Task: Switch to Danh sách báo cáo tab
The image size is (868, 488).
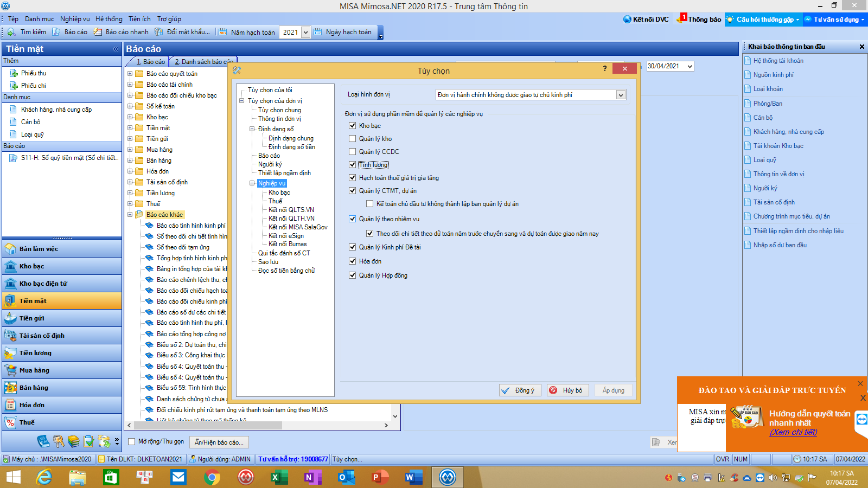Action: 203,62
